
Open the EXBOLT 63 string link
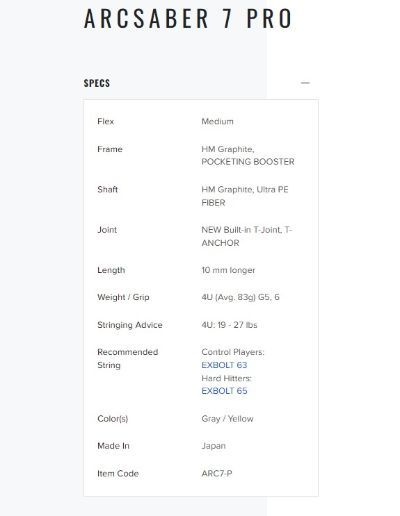pos(224,365)
